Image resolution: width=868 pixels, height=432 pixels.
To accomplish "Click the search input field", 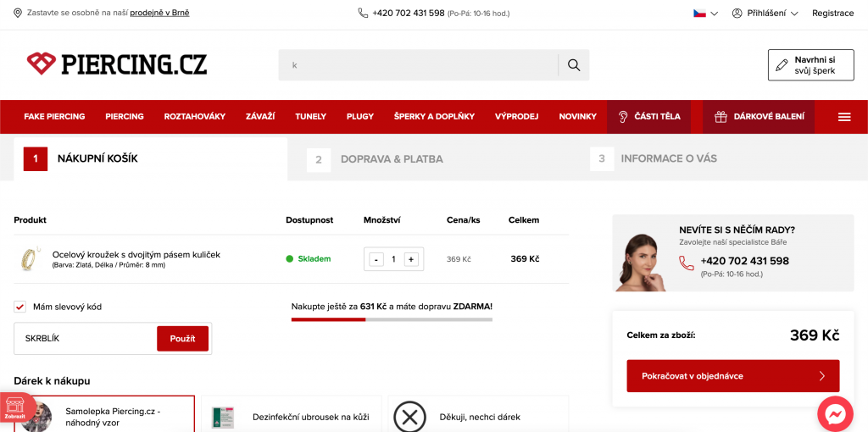I will coord(419,65).
